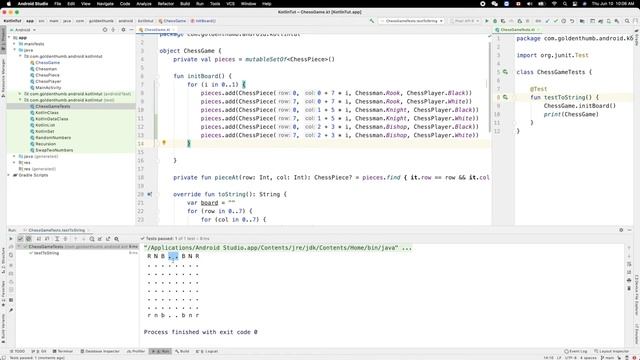Click the clock history icon in main toolbar
640x360 pixels.
tap(564, 21)
